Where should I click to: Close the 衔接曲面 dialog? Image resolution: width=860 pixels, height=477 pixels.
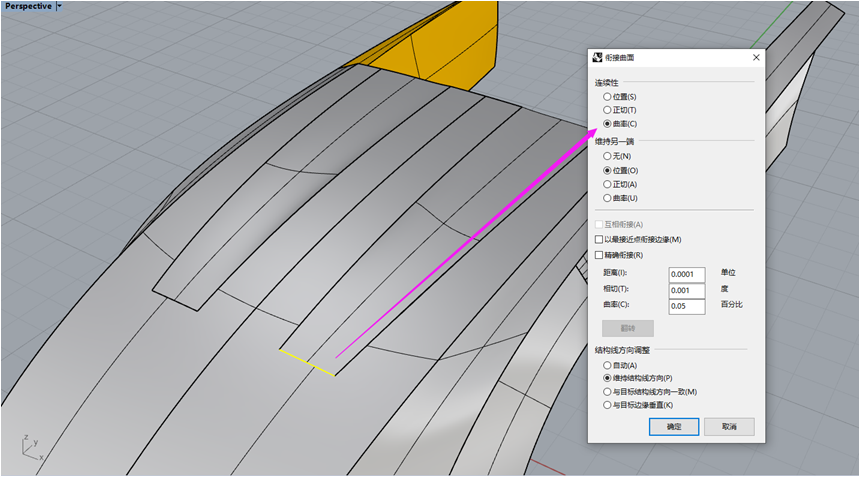coord(755,58)
